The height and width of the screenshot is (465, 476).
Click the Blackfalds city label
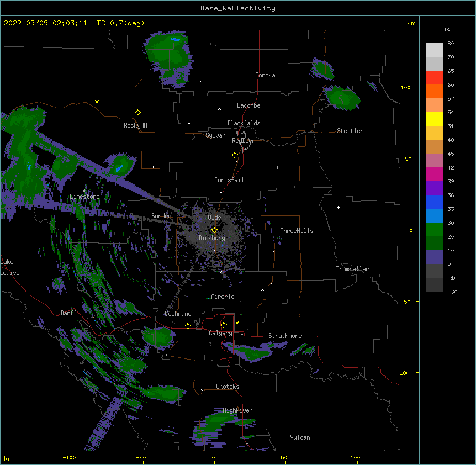244,123
